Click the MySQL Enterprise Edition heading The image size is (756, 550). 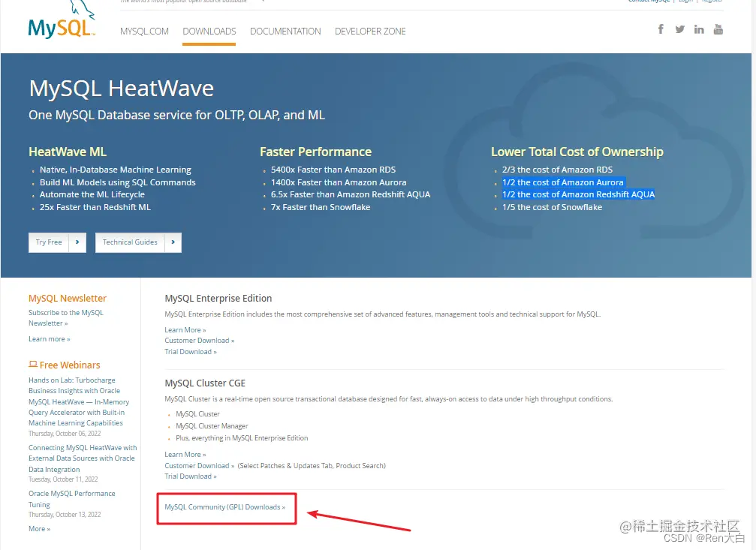218,299
